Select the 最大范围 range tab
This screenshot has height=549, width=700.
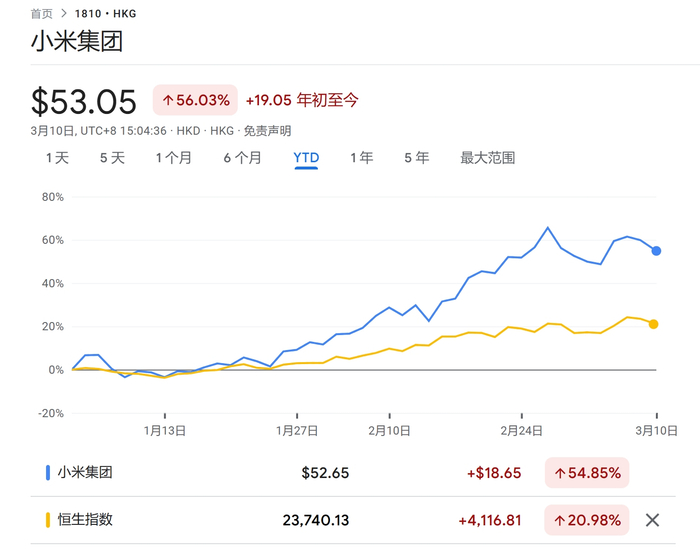click(487, 158)
